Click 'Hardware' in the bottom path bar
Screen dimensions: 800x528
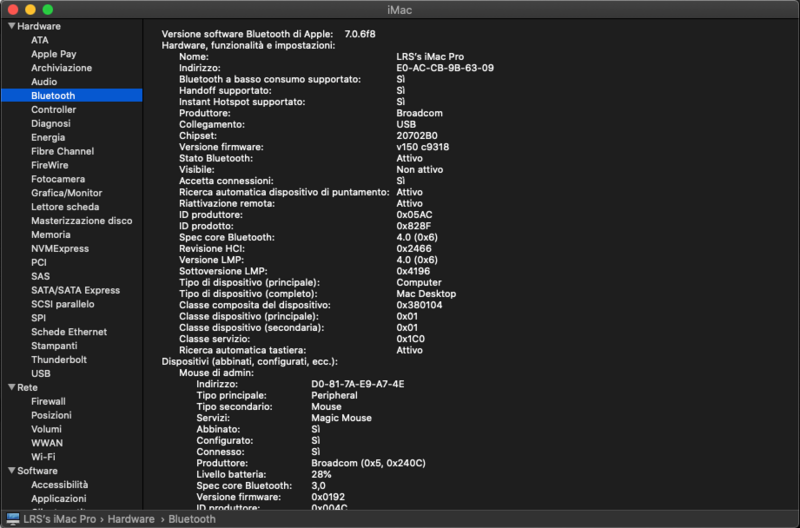[x=131, y=519]
